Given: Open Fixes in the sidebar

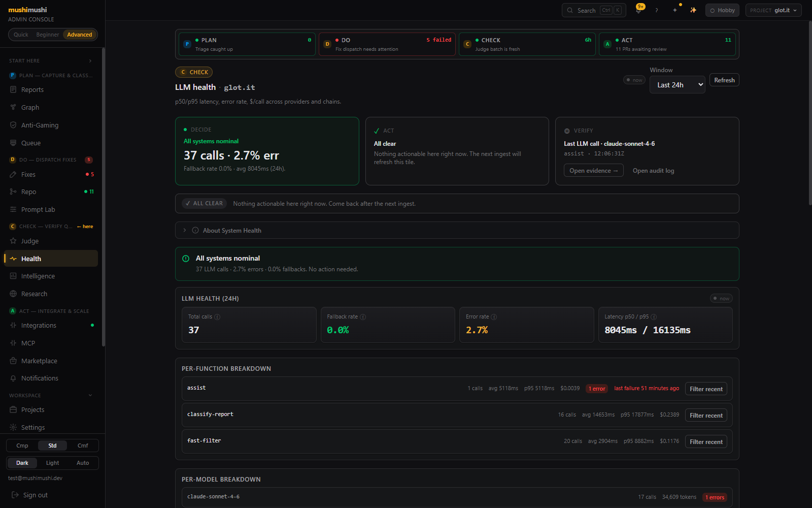Looking at the screenshot, I should [51, 174].
